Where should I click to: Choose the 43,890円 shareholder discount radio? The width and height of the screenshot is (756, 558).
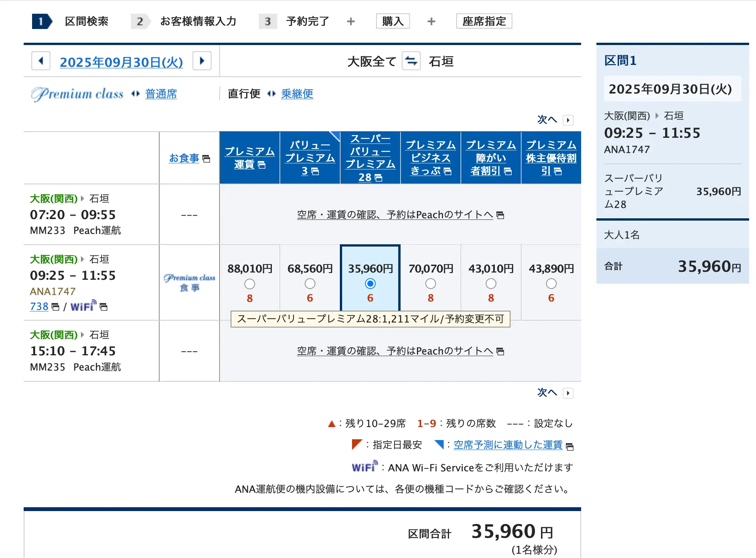[551, 284]
